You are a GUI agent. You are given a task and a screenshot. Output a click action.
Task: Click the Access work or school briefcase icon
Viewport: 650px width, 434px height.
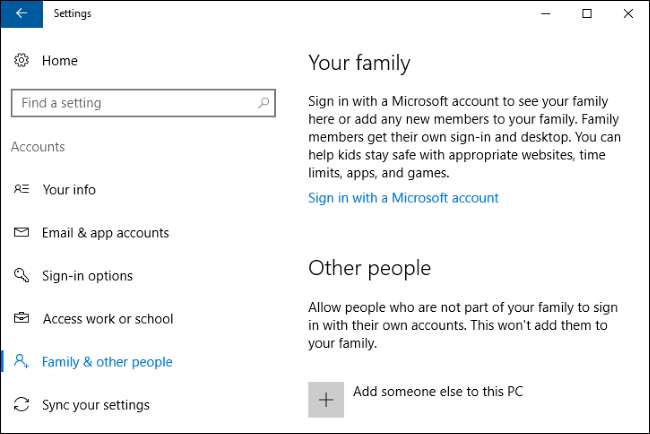(x=22, y=319)
